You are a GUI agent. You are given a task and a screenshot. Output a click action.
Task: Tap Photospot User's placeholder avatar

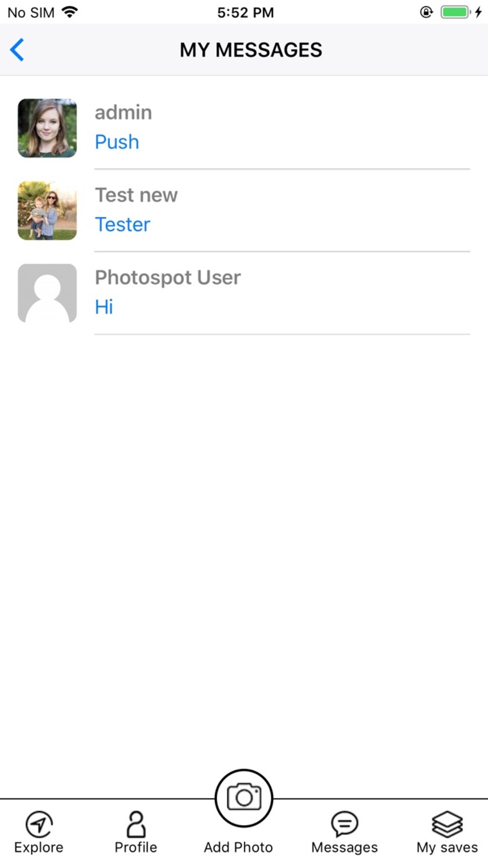[47, 293]
